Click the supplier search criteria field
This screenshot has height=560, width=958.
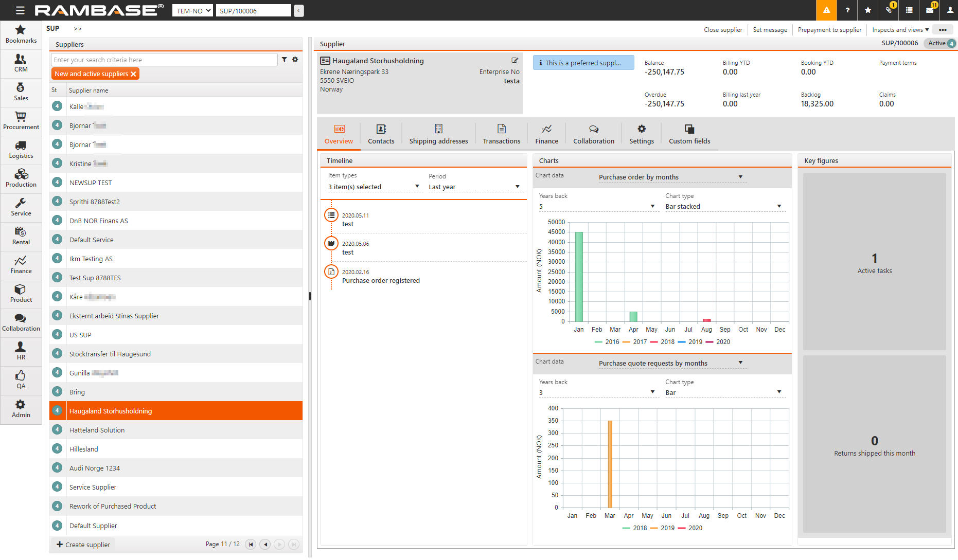point(164,60)
